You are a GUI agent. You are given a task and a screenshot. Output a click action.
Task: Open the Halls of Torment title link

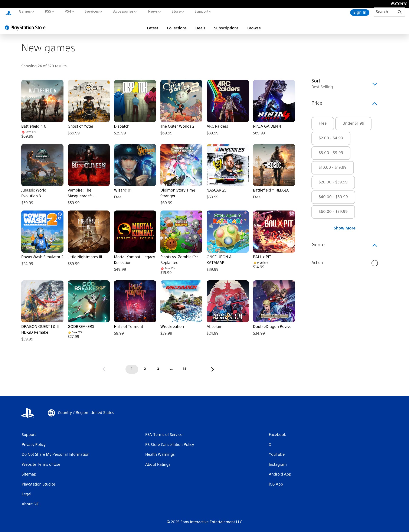click(x=128, y=326)
